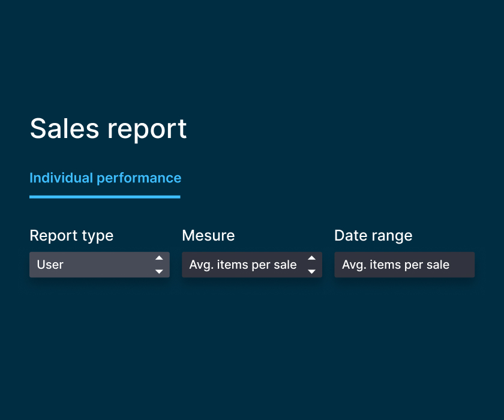
Task: Click the blue underline below Individual performance
Action: pyautogui.click(x=105, y=196)
